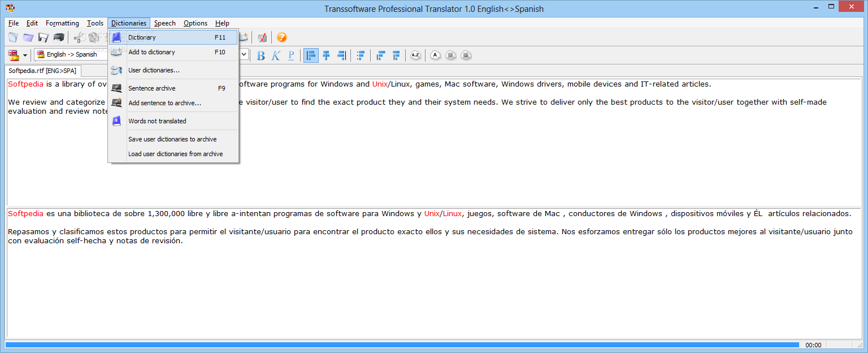Choose Sentence archive menu item
The width and height of the screenshot is (868, 353).
[x=173, y=88]
